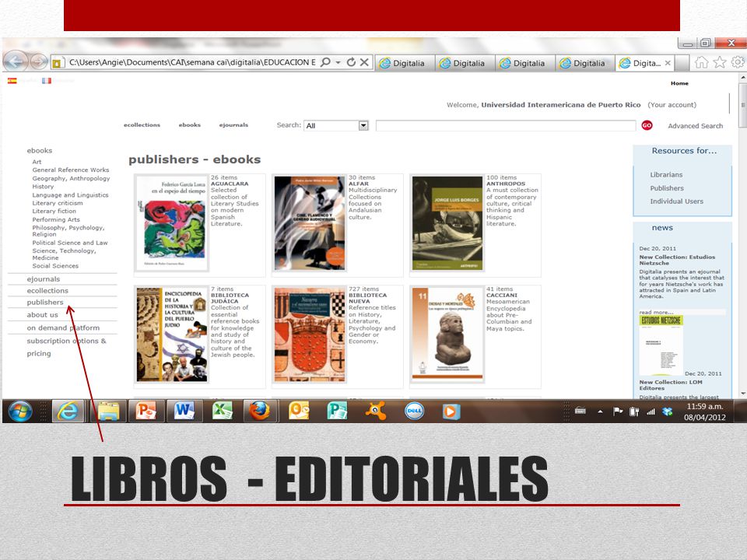
Task: Launch Word from taskbar
Action: point(184,411)
